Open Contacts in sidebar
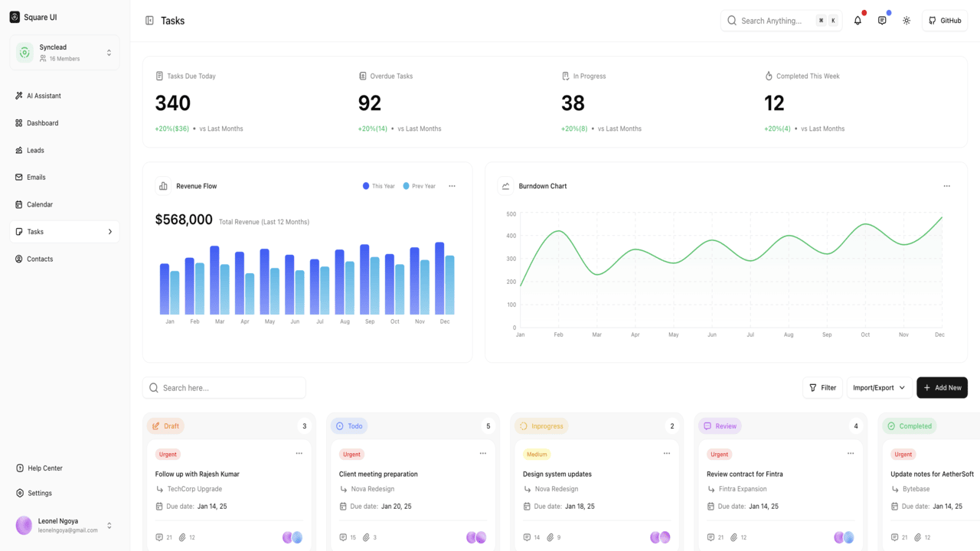The width and height of the screenshot is (980, 551). [64, 259]
